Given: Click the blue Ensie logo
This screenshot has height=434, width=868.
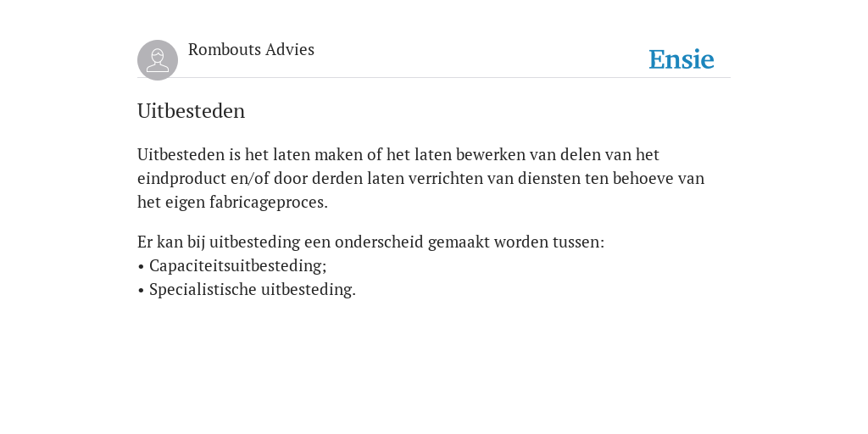Looking at the screenshot, I should click(x=681, y=59).
